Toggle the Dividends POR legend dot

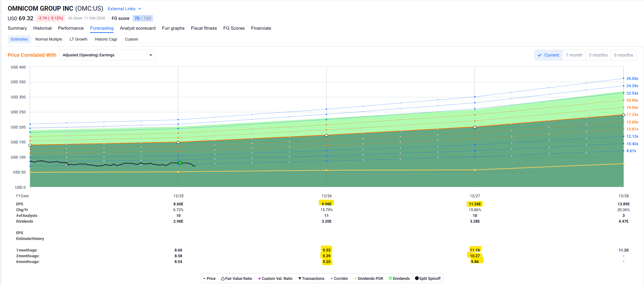click(x=355, y=279)
